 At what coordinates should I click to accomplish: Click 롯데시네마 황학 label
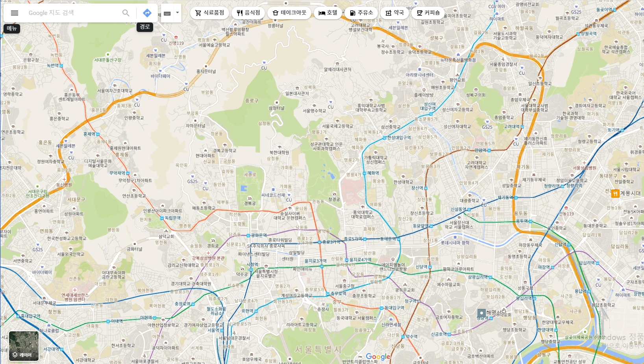point(455,243)
